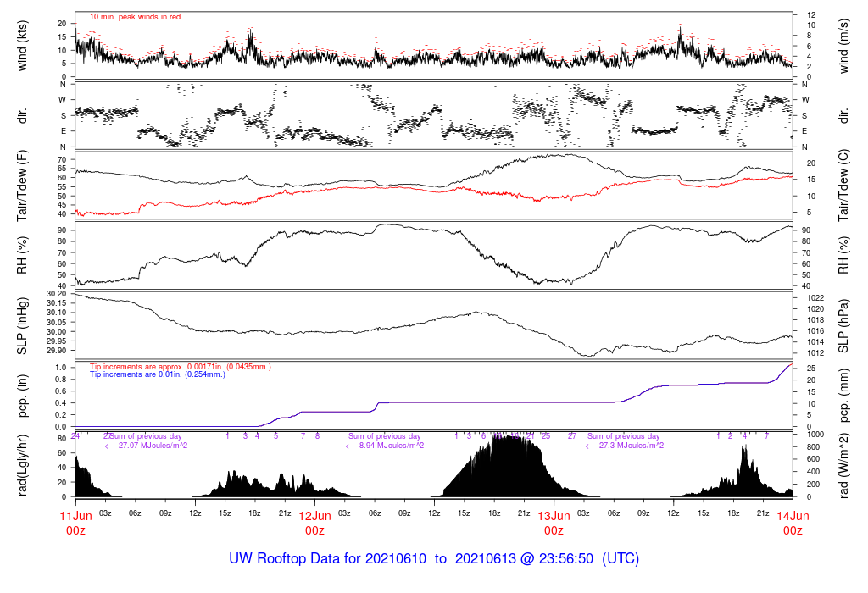
Task: Click the 'rad (W/m^2)' axis label
Action: pos(843,466)
